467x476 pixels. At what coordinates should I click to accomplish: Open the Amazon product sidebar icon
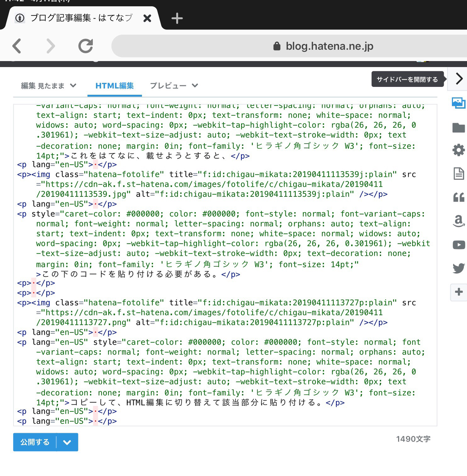point(459,221)
